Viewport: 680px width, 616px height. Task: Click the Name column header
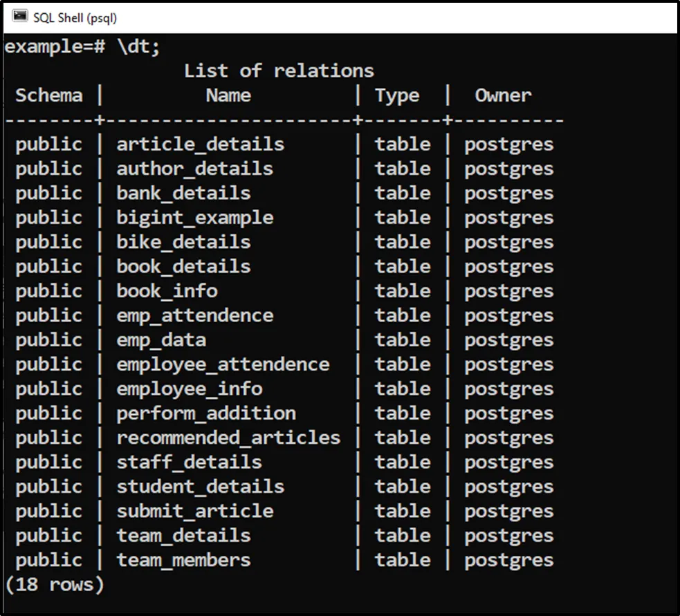[228, 95]
